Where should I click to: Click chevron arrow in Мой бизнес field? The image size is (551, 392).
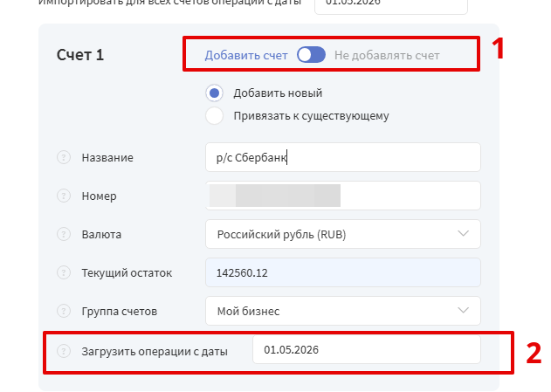[463, 311]
